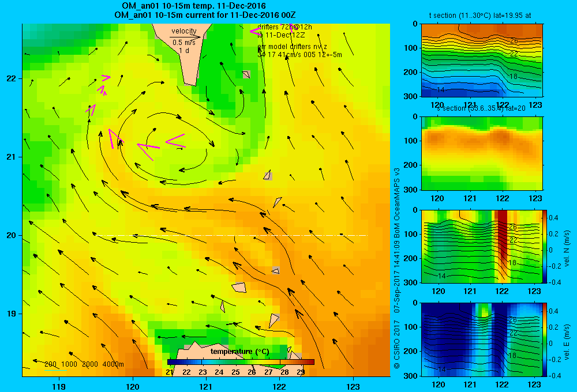Click the '-0.4' tick on vel. E colorbar
The width and height of the screenshot is (577, 392).
coord(555,375)
